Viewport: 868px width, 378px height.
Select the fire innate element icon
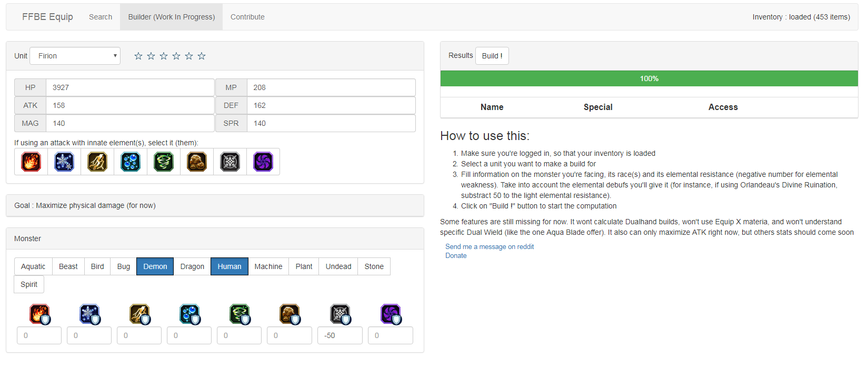coord(31,162)
